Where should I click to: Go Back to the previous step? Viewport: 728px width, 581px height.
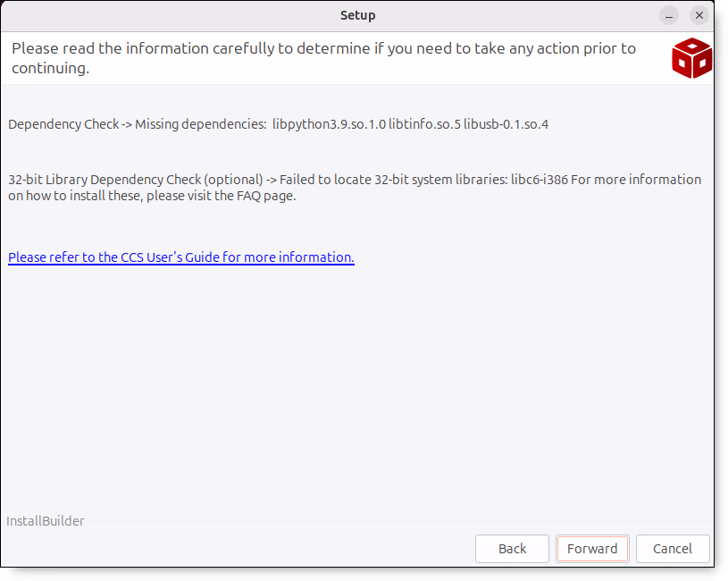click(512, 549)
